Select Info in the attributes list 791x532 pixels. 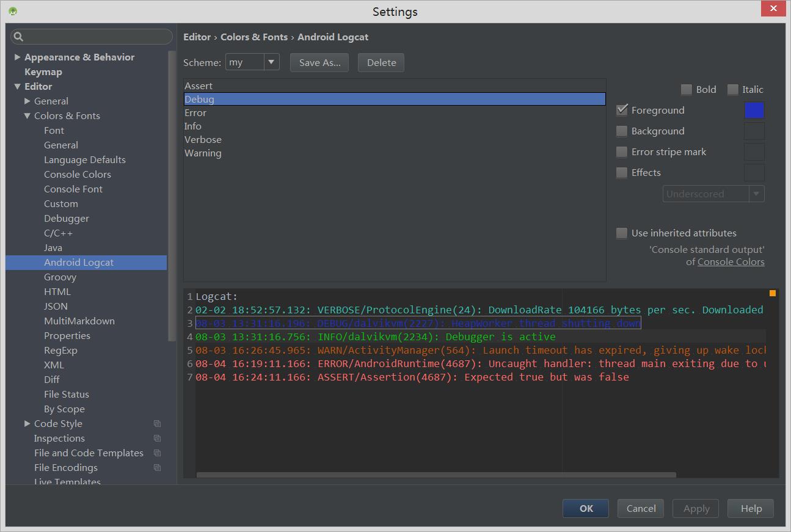[x=395, y=126]
